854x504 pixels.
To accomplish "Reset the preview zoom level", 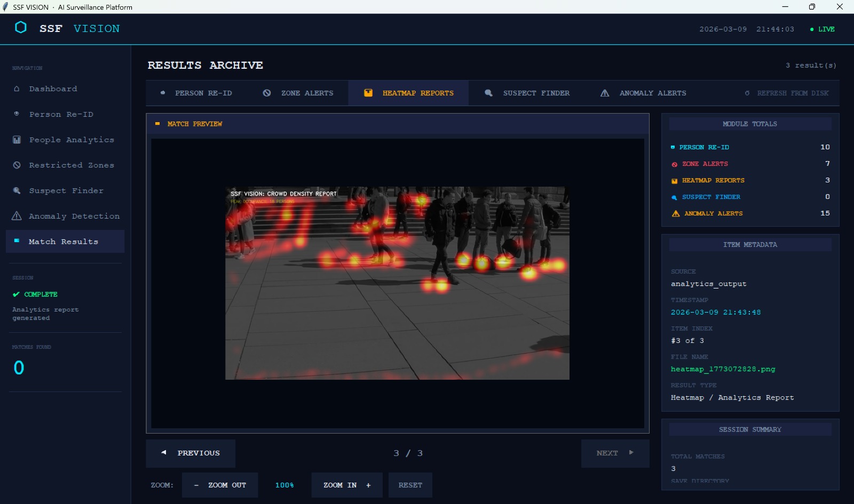I will click(x=410, y=485).
